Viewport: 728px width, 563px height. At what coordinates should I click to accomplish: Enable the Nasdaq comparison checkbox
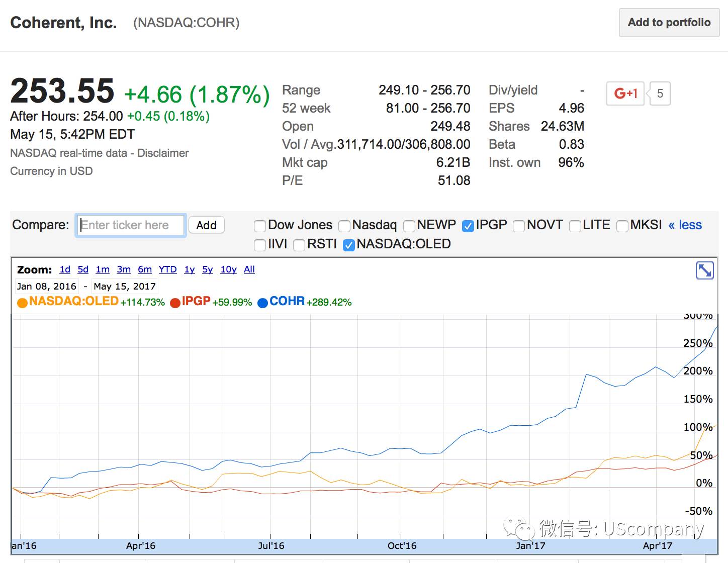click(344, 226)
